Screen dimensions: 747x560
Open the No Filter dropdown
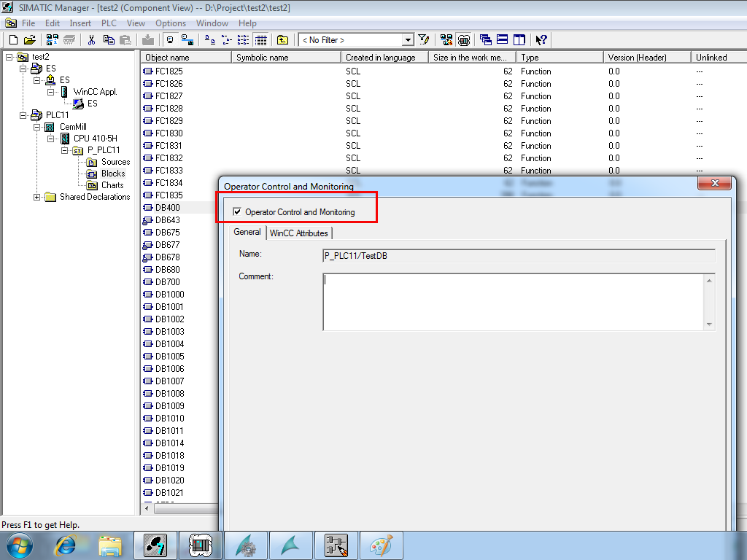point(407,40)
